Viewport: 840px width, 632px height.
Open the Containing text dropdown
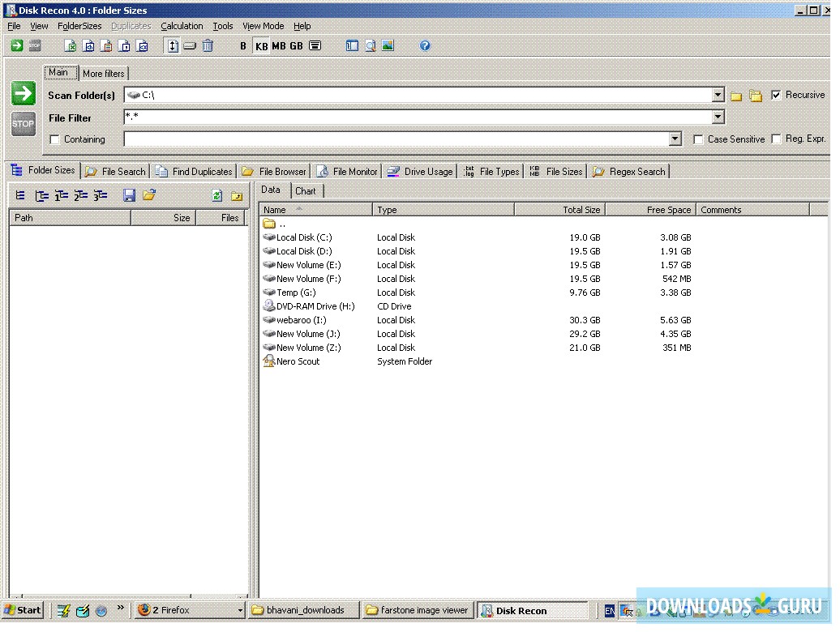click(675, 139)
